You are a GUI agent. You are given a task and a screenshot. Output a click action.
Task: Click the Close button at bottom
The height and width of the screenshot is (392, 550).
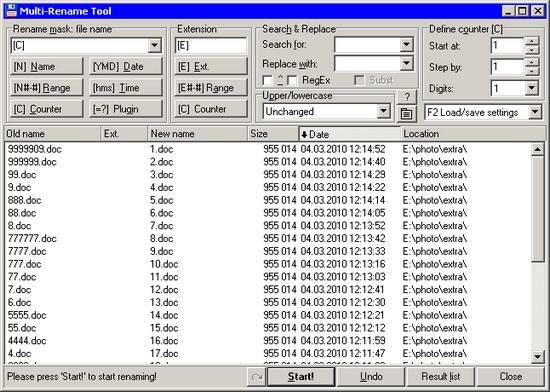(x=510, y=377)
